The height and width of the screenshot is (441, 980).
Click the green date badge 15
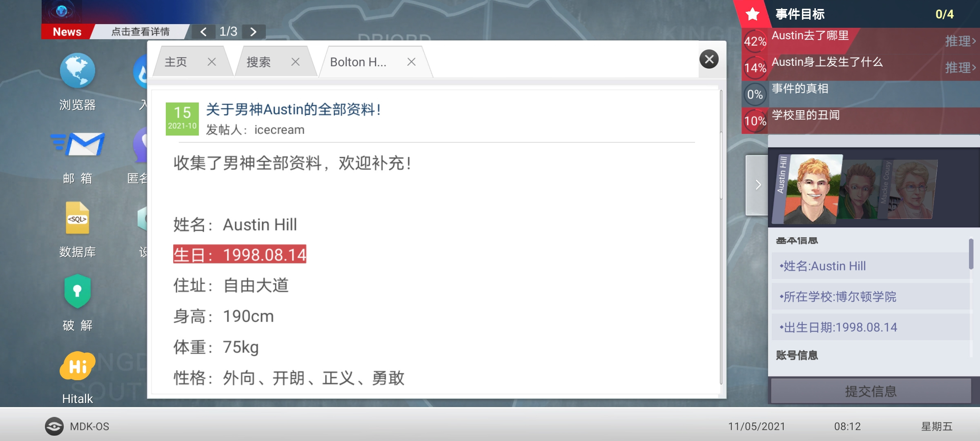click(182, 118)
